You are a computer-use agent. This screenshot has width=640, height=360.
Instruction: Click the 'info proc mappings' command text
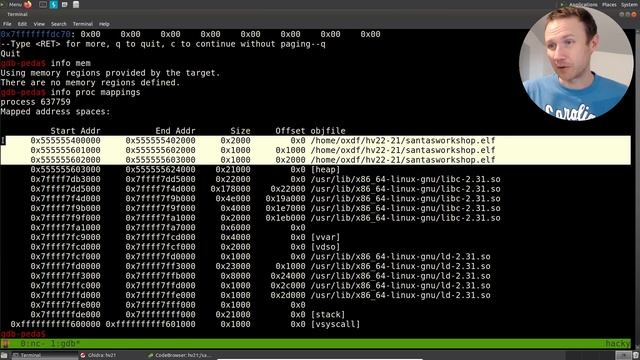point(95,92)
